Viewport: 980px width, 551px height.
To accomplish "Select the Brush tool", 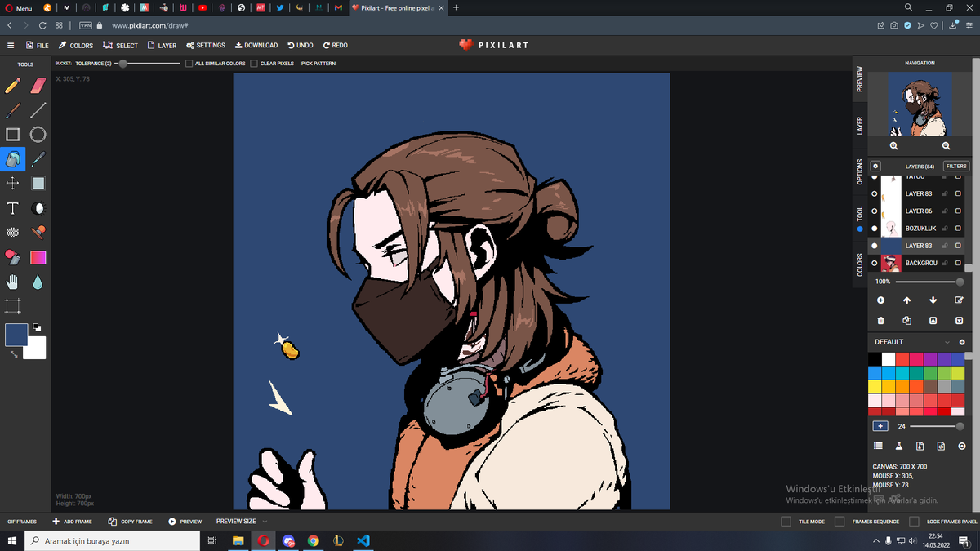I will pyautogui.click(x=13, y=109).
